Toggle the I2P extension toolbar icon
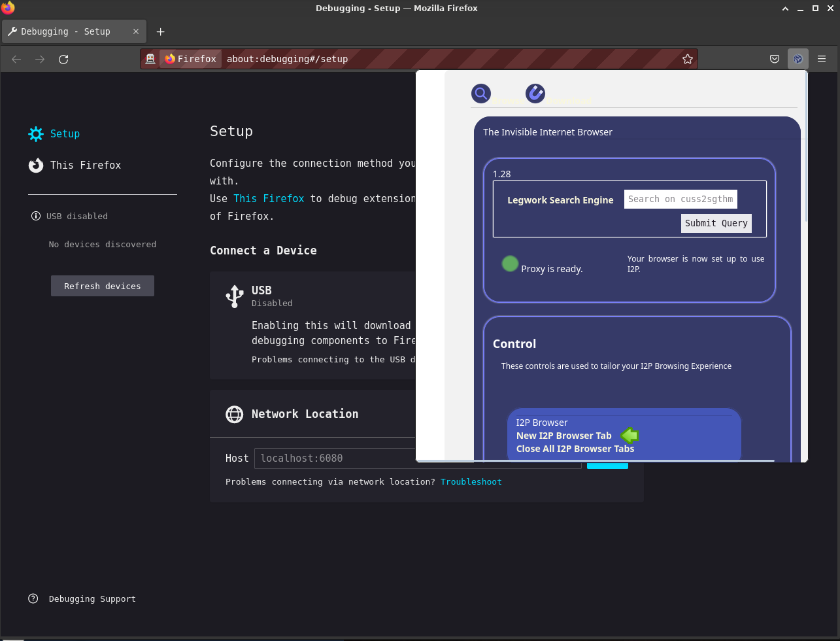840x641 pixels. 798,59
